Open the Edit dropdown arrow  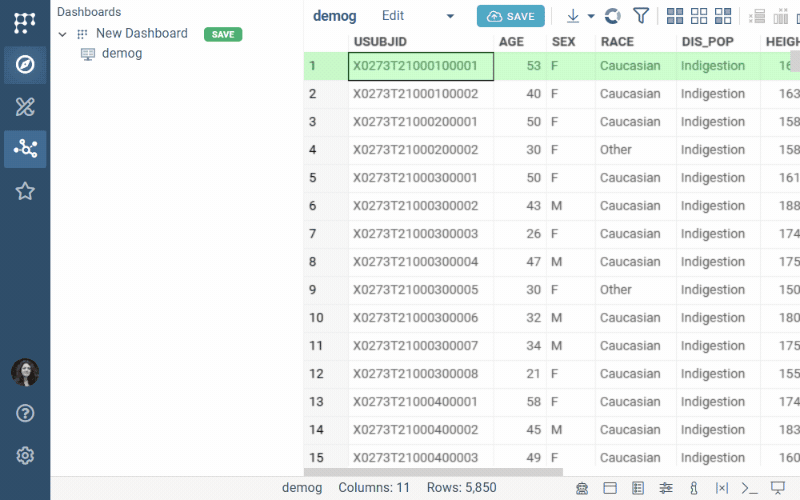tap(450, 16)
